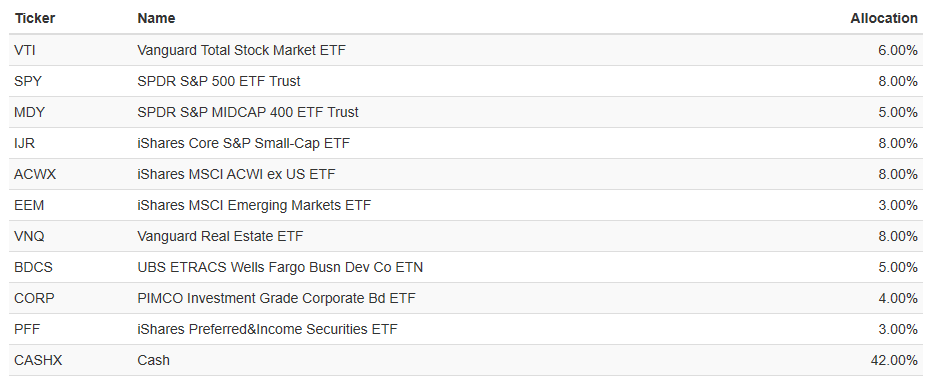The width and height of the screenshot is (929, 377).
Task: Click the BDCS ticker cell
Action: (x=33, y=267)
